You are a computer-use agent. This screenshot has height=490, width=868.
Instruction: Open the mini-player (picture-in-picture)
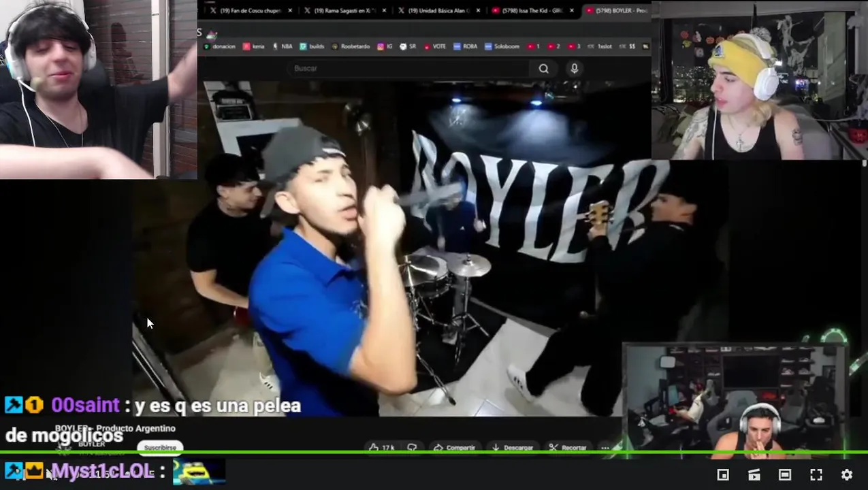click(x=723, y=475)
